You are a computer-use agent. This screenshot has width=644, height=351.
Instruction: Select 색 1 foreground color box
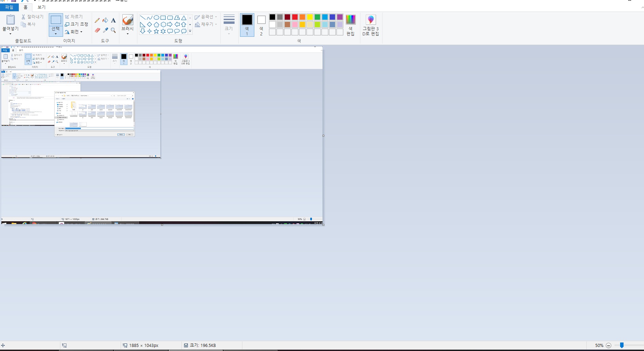(247, 25)
